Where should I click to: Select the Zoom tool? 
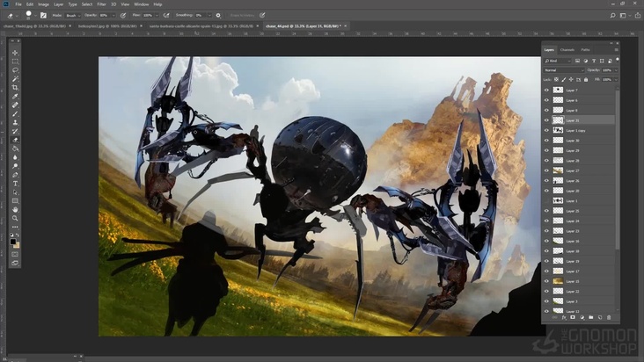tap(15, 218)
